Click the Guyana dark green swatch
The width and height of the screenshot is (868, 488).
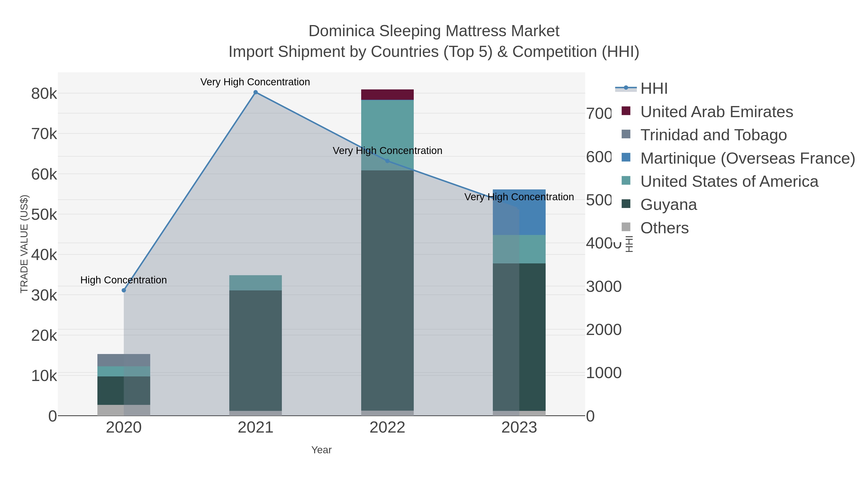[x=626, y=204]
